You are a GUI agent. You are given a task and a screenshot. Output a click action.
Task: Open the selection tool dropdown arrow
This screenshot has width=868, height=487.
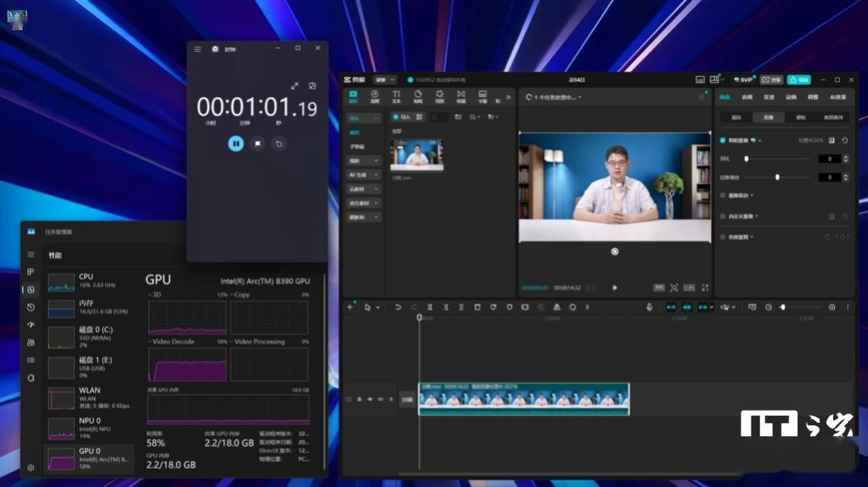point(377,308)
